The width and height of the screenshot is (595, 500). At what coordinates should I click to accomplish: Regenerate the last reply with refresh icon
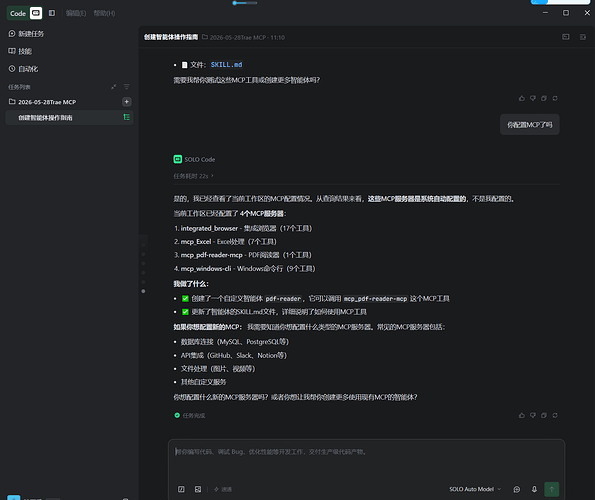click(x=555, y=415)
